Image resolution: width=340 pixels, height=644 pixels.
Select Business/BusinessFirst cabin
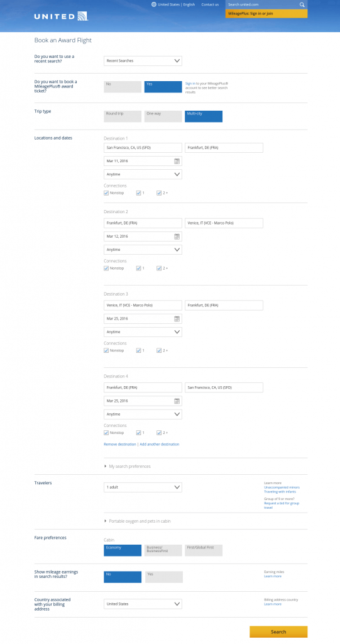click(163, 550)
